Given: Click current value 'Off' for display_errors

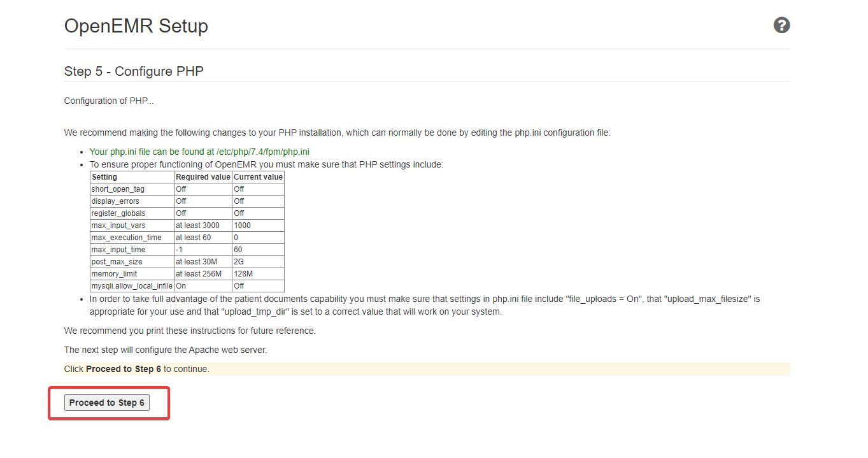Looking at the screenshot, I should tap(258, 201).
